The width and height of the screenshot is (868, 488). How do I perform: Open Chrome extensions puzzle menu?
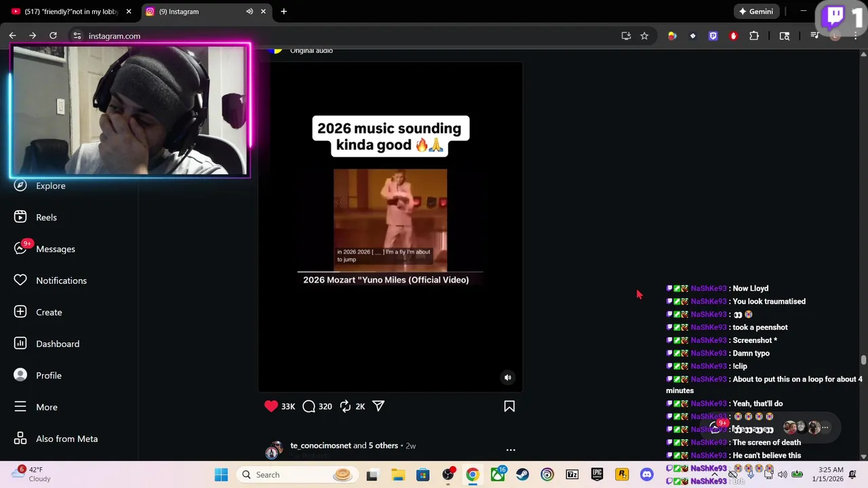(x=754, y=36)
